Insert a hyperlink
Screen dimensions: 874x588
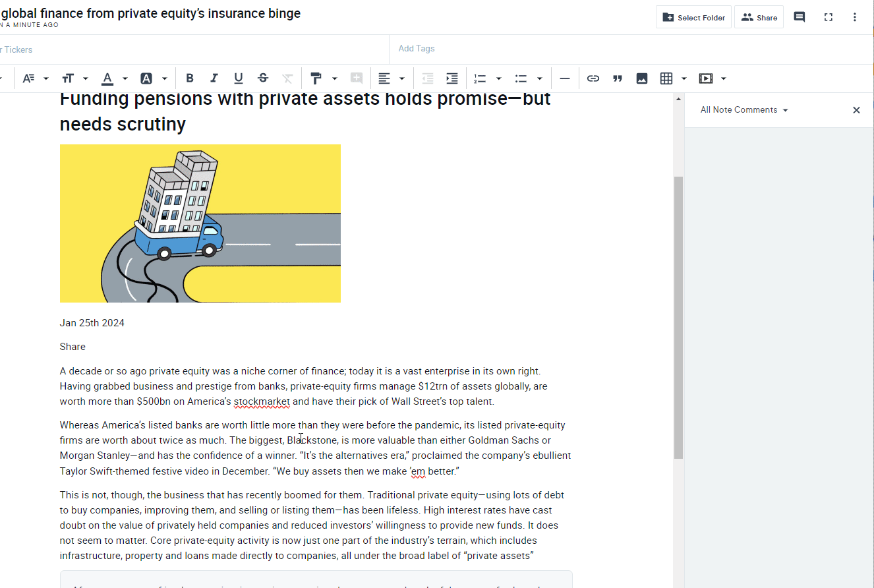593,78
